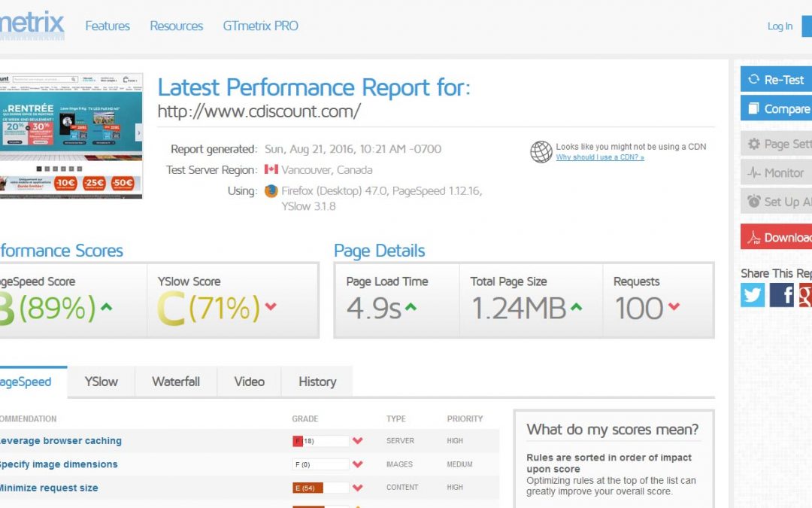
Task: Click the YSlow score down arrow
Action: coord(271,306)
